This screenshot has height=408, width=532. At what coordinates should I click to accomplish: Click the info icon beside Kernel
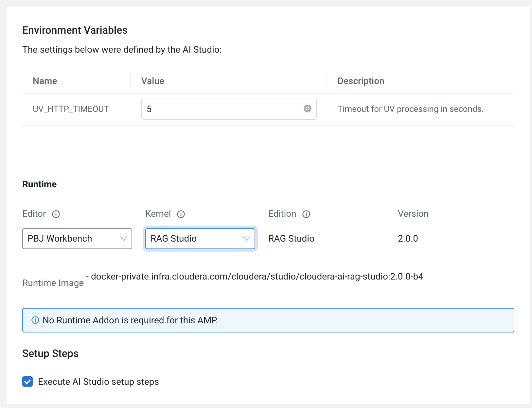tap(181, 214)
